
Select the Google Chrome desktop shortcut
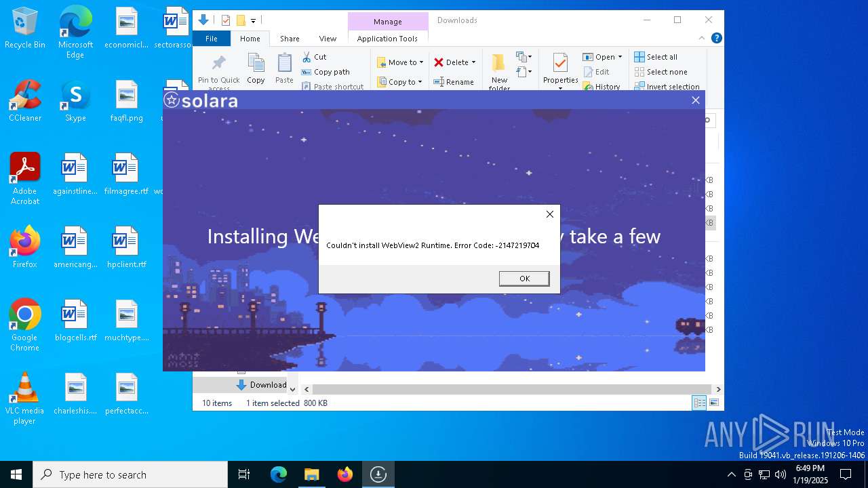click(x=25, y=325)
